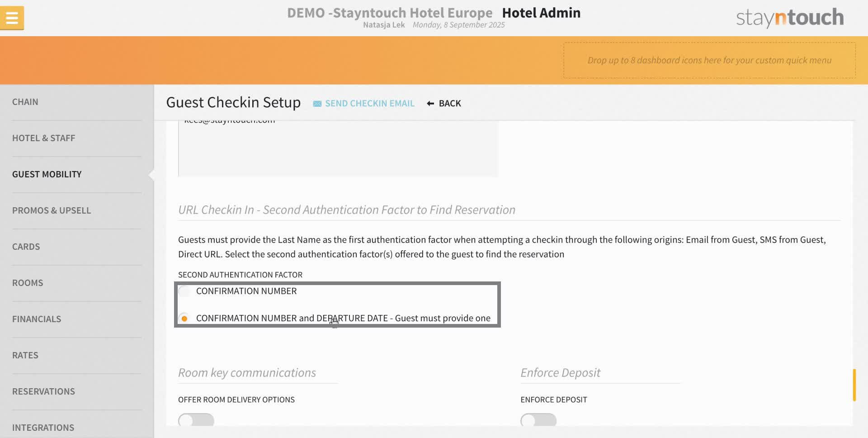
Task: Open the Integrations section
Action: pyautogui.click(x=43, y=428)
